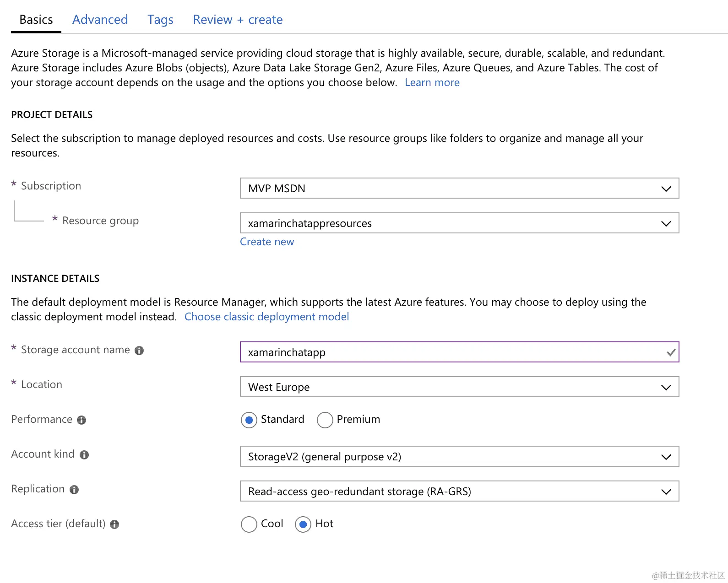Select Standard performance option
Viewport: 728px width, 583px height.
249,420
